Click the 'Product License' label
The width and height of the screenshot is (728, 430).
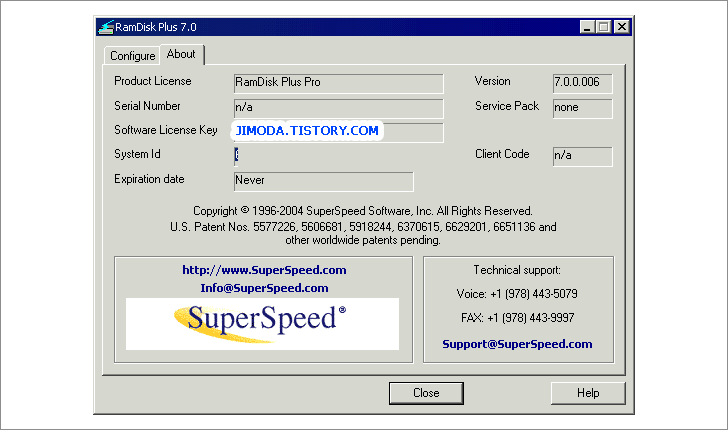153,81
